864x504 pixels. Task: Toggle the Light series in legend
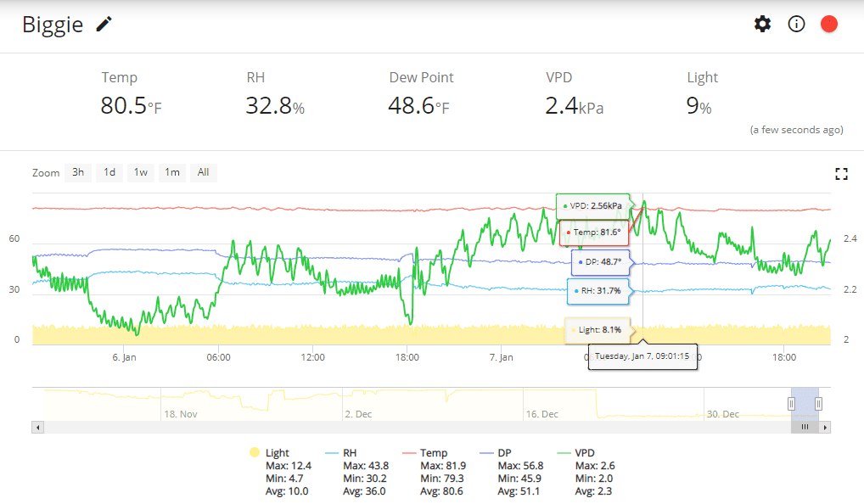point(269,453)
